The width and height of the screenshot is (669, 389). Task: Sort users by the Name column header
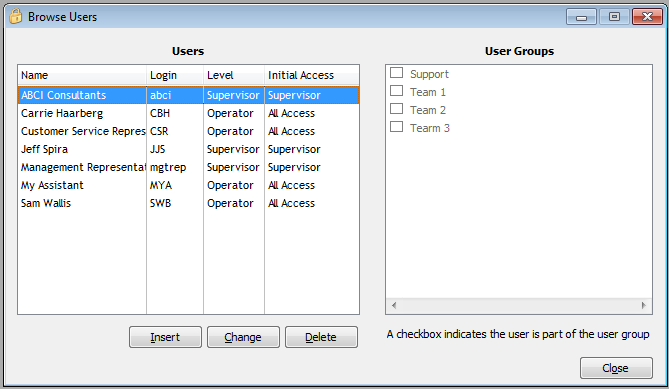pos(82,75)
